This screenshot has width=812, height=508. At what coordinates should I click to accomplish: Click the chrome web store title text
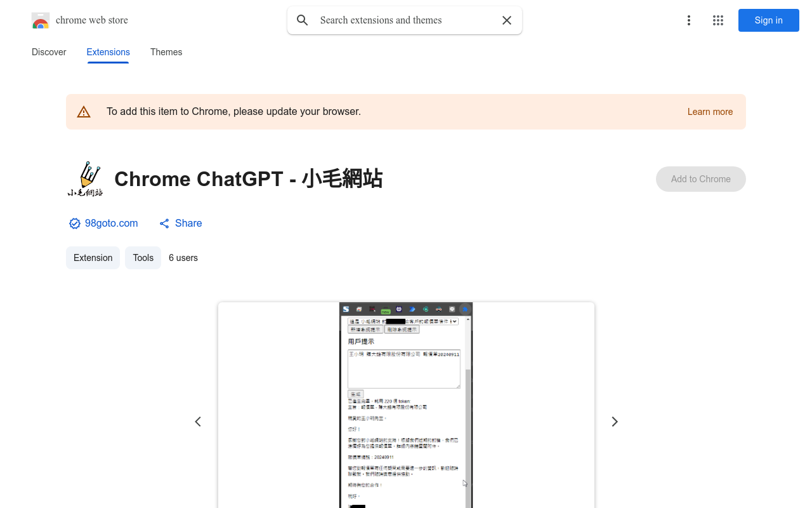click(x=92, y=20)
